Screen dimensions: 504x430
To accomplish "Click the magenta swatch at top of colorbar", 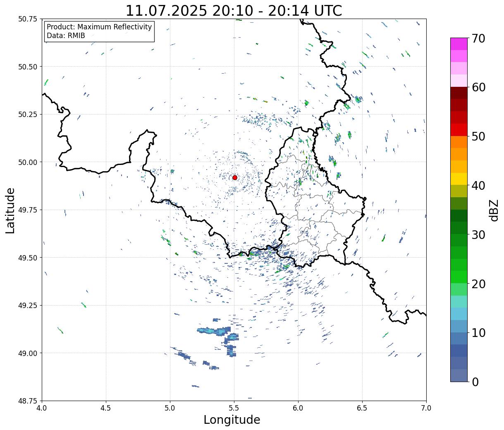I will click(459, 44).
